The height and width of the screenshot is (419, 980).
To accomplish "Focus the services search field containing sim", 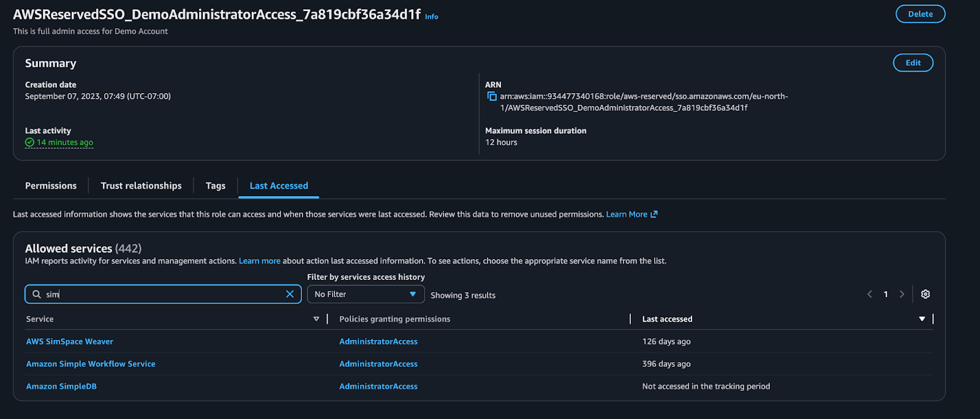I will [x=163, y=294].
